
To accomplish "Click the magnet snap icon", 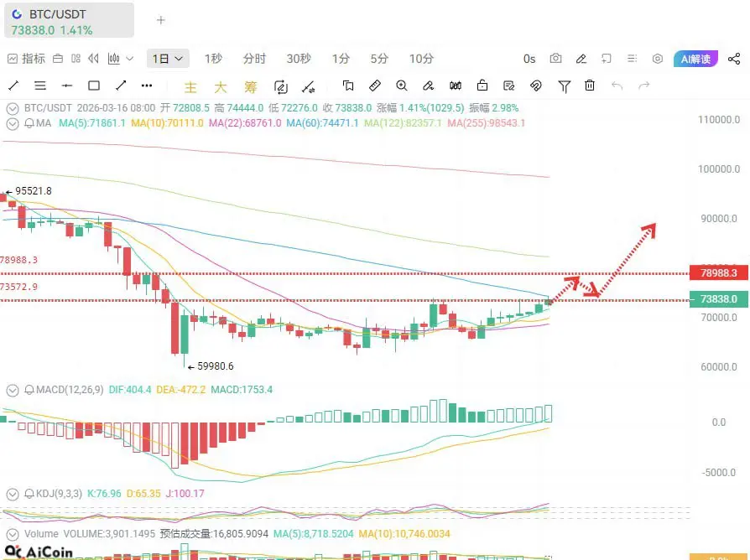I will (536, 86).
